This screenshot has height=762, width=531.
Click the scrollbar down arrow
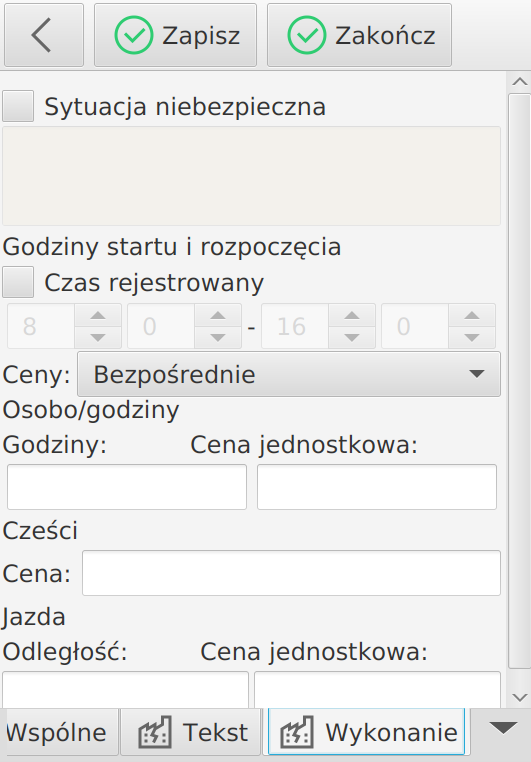coord(520,697)
